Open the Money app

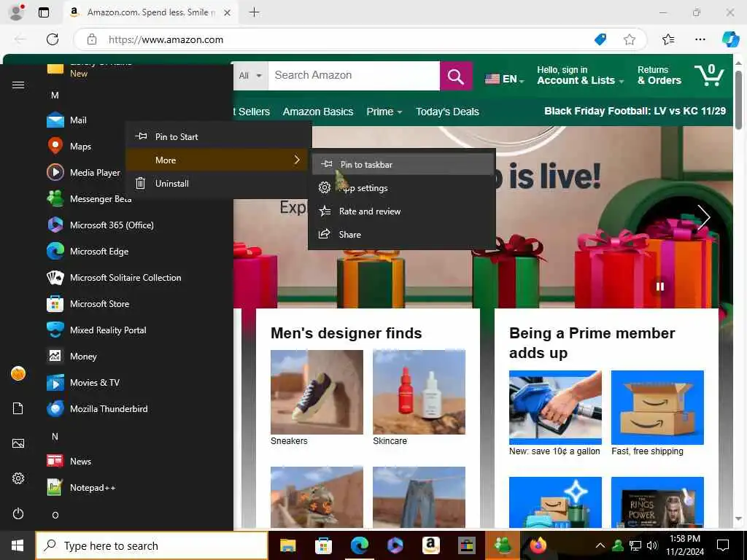[71, 356]
